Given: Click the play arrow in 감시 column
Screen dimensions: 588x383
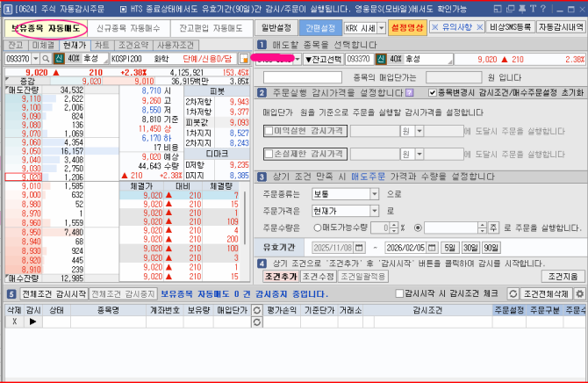Looking at the screenshot, I should [34, 322].
